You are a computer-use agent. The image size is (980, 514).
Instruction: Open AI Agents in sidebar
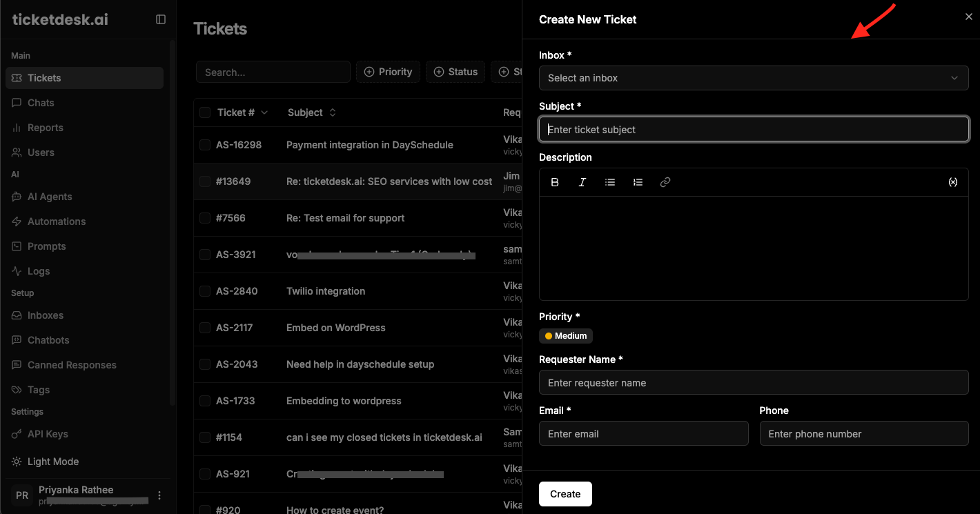50,197
